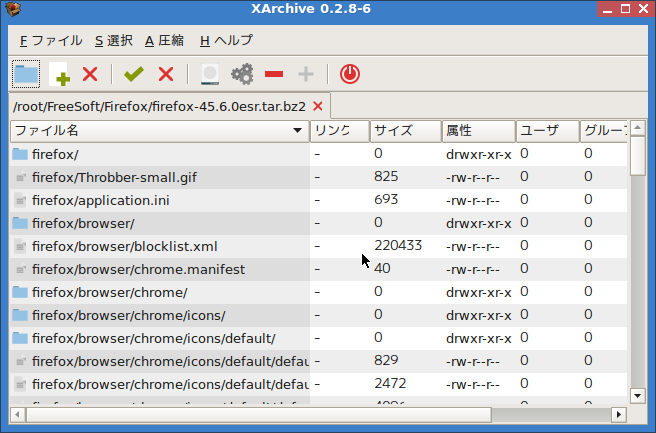Select firefox/Throbber-small.gif entry
656x433 pixels.
pyautogui.click(x=318, y=177)
